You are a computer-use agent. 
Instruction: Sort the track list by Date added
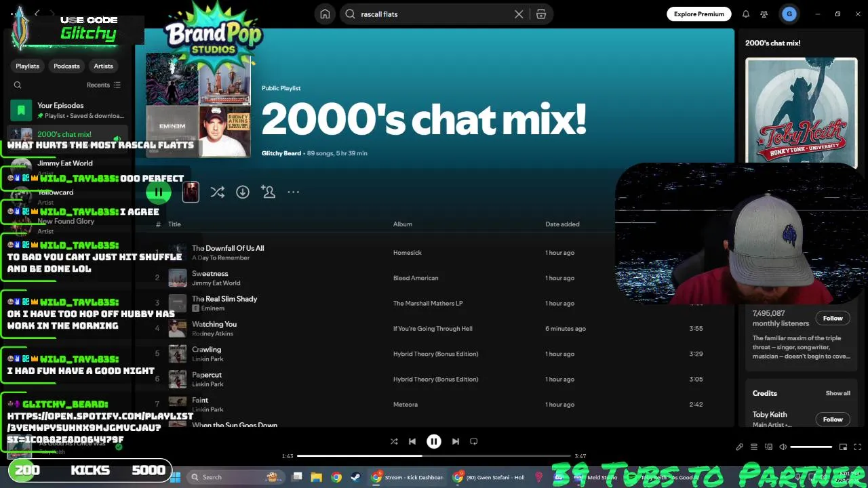(x=562, y=224)
